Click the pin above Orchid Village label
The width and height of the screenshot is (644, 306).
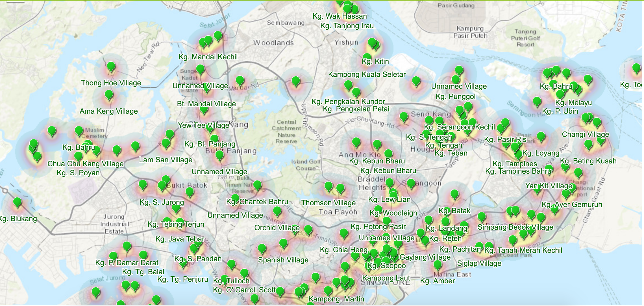coord(277,211)
